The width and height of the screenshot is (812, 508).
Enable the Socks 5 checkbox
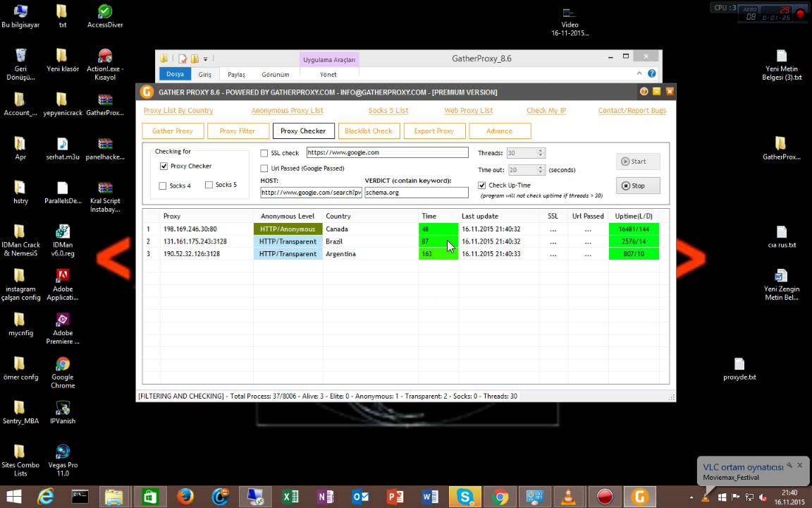209,185
